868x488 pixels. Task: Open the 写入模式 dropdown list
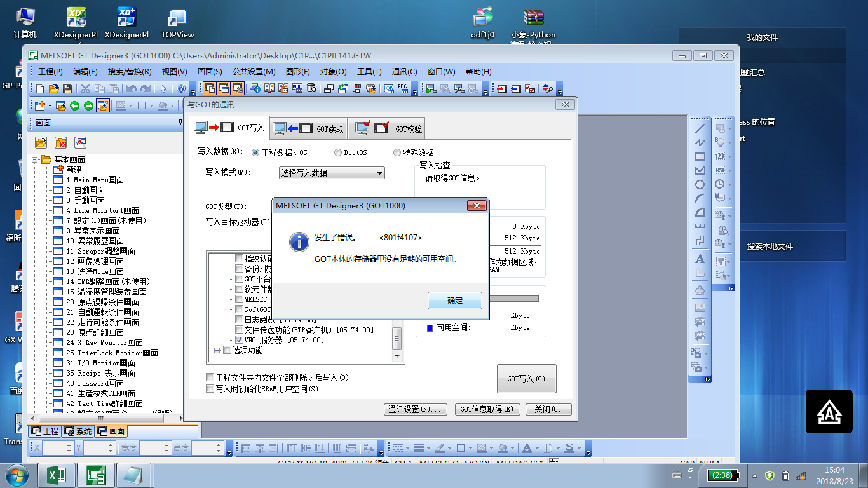coord(379,173)
